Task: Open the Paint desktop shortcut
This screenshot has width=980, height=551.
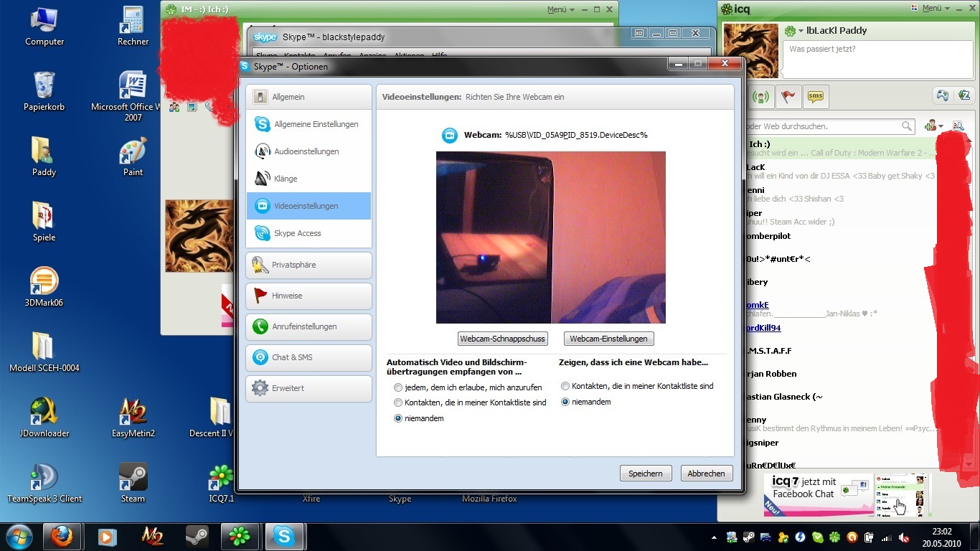Action: (133, 157)
